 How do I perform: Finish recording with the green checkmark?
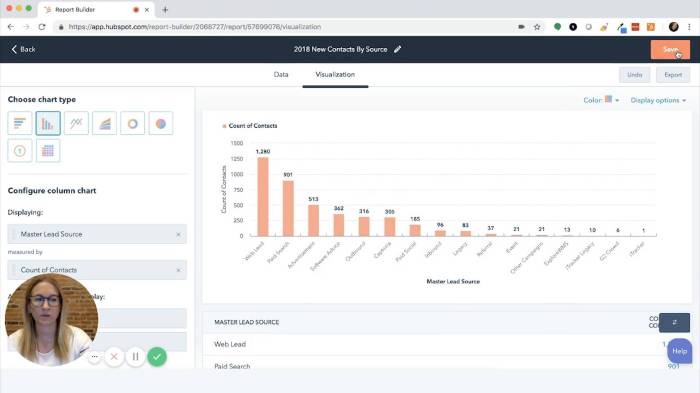coord(157,356)
